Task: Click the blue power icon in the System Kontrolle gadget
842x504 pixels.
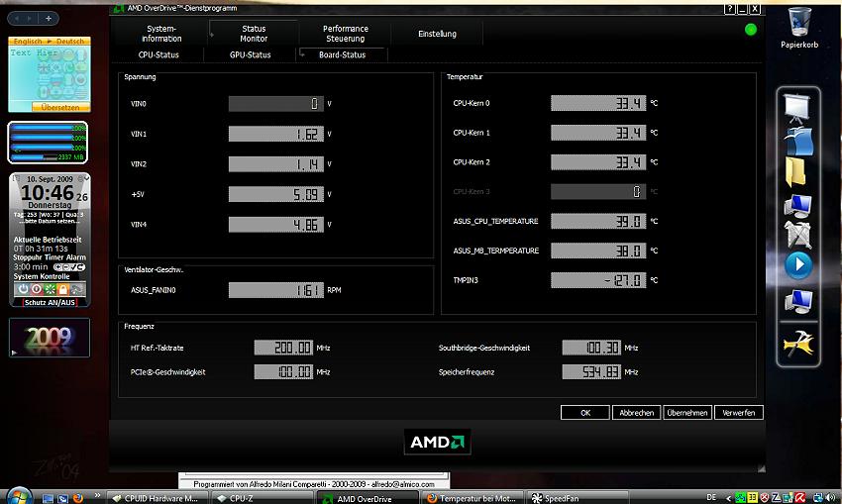Action: (x=23, y=289)
